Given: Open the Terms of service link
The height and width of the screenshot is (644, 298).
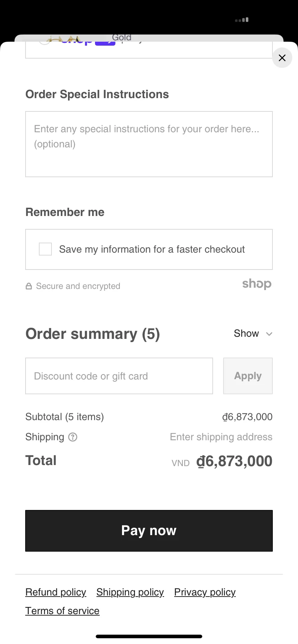Looking at the screenshot, I should [x=62, y=611].
